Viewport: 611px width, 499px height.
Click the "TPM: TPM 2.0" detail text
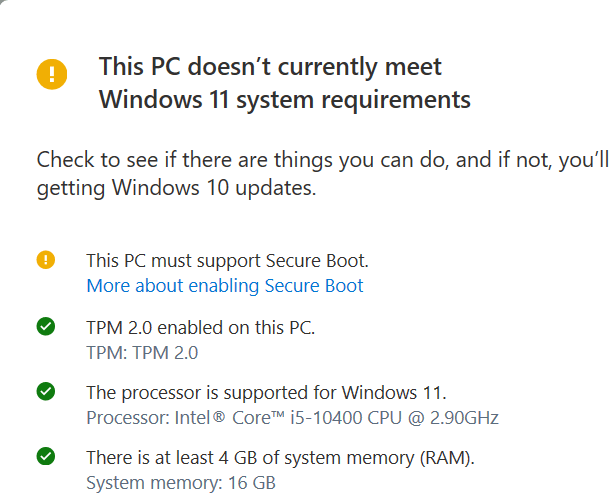(142, 351)
